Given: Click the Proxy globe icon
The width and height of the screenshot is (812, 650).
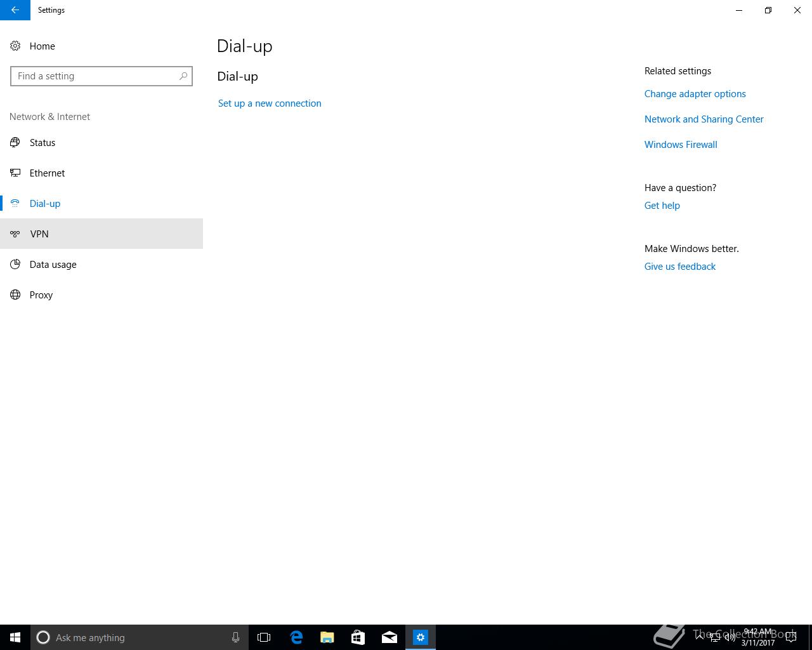Looking at the screenshot, I should point(15,295).
